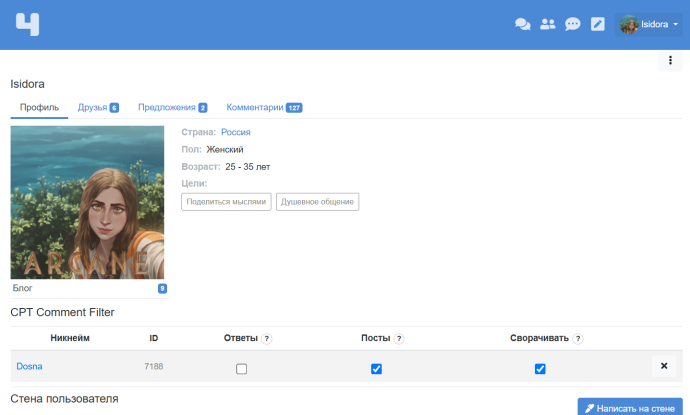
Task: Uncheck the Сворачивать checkbox for Dosna
Action: [540, 369]
